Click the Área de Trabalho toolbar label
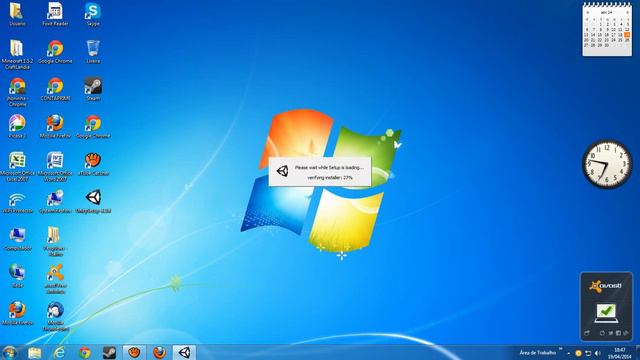 pos(538,353)
